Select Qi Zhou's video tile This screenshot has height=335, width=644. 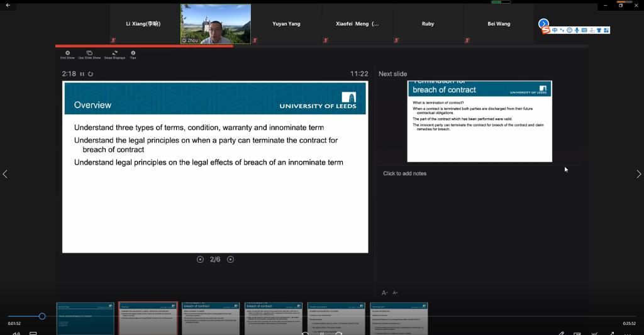[216, 24]
